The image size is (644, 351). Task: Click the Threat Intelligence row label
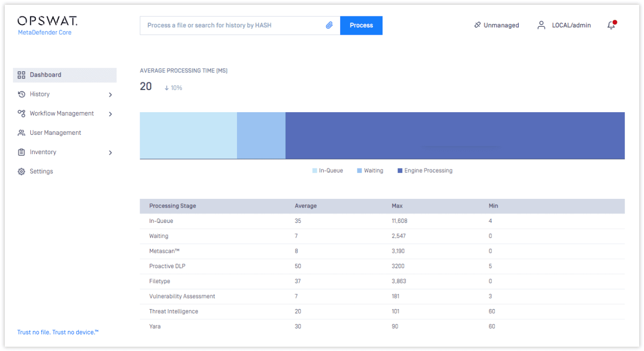pyautogui.click(x=174, y=312)
